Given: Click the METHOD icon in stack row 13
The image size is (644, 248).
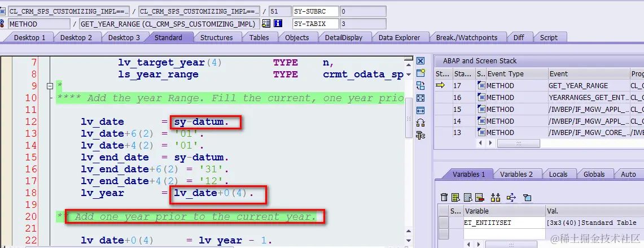Looking at the screenshot, I should coord(481,132).
